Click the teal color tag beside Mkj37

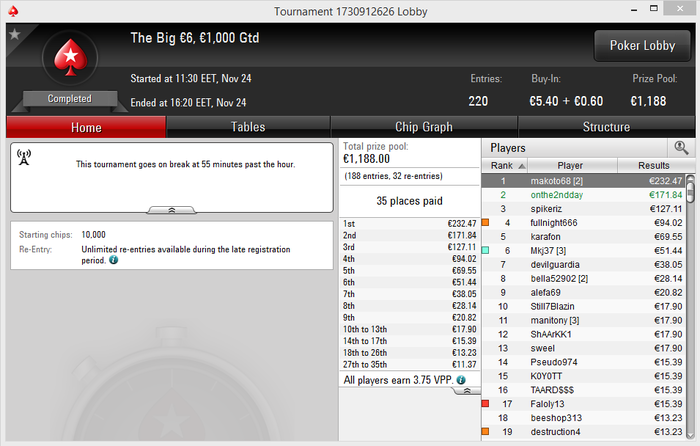485,250
